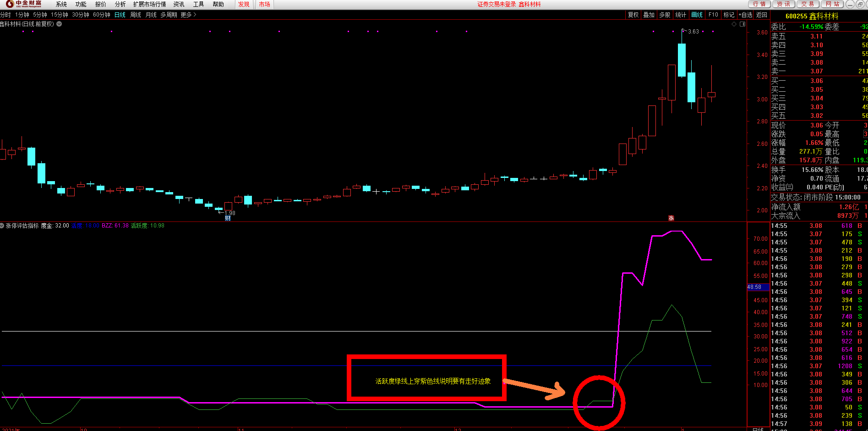The height and width of the screenshot is (431, 868).
Task: Select the 日线 daily chart period
Action: tap(120, 15)
